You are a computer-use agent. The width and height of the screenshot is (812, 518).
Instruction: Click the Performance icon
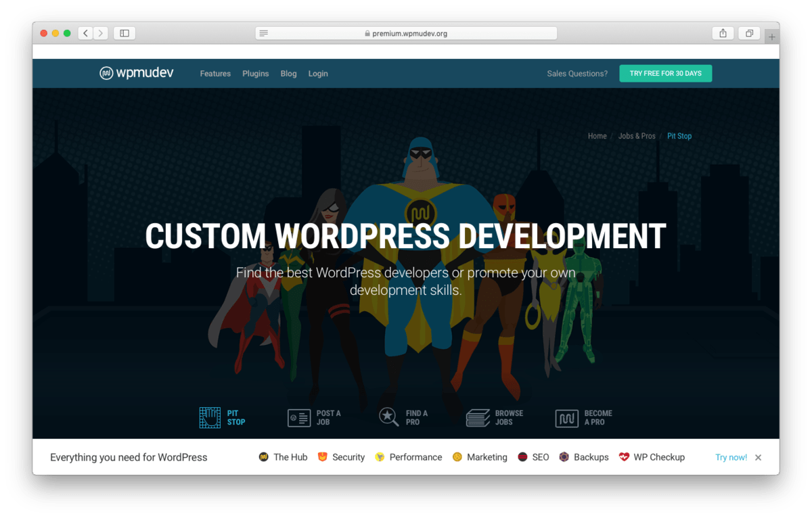(380, 457)
